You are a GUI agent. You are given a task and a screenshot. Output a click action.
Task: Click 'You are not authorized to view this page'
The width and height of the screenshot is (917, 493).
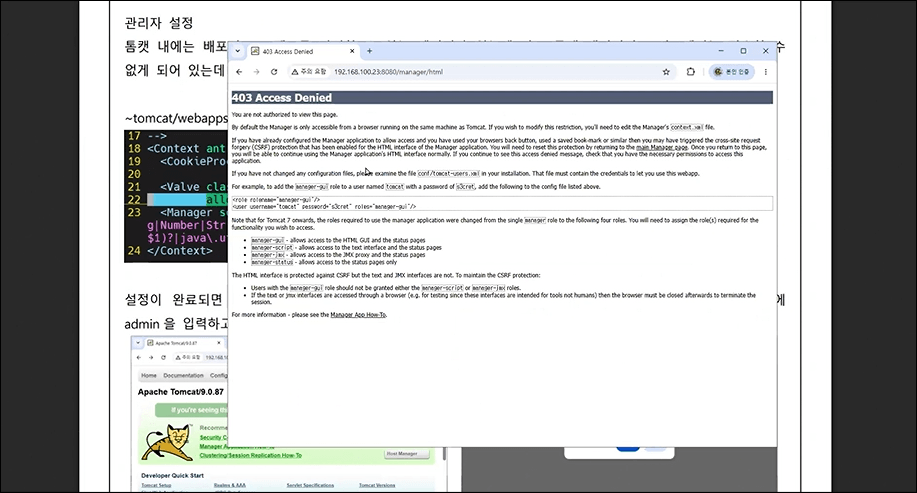coord(284,115)
